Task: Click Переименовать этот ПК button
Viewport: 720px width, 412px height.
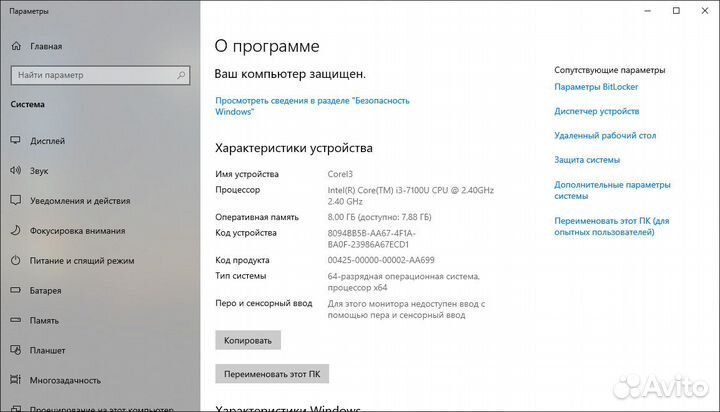Action: tap(272, 374)
